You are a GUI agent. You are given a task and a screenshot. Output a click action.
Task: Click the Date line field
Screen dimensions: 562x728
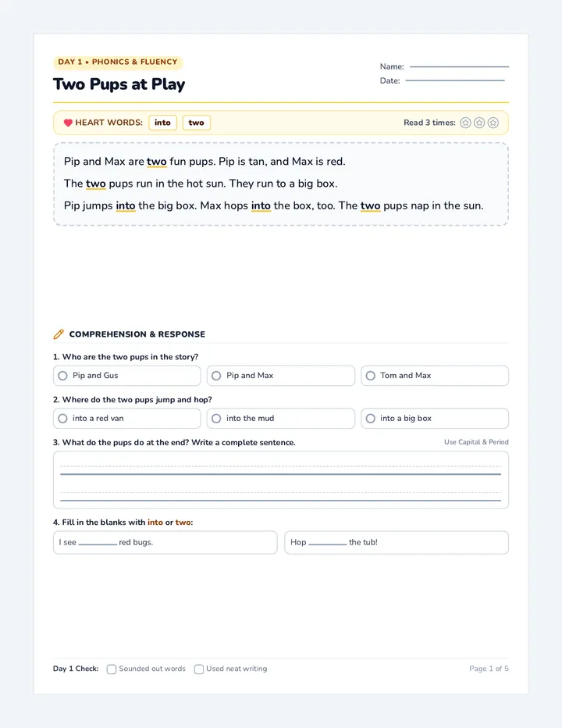click(455, 80)
